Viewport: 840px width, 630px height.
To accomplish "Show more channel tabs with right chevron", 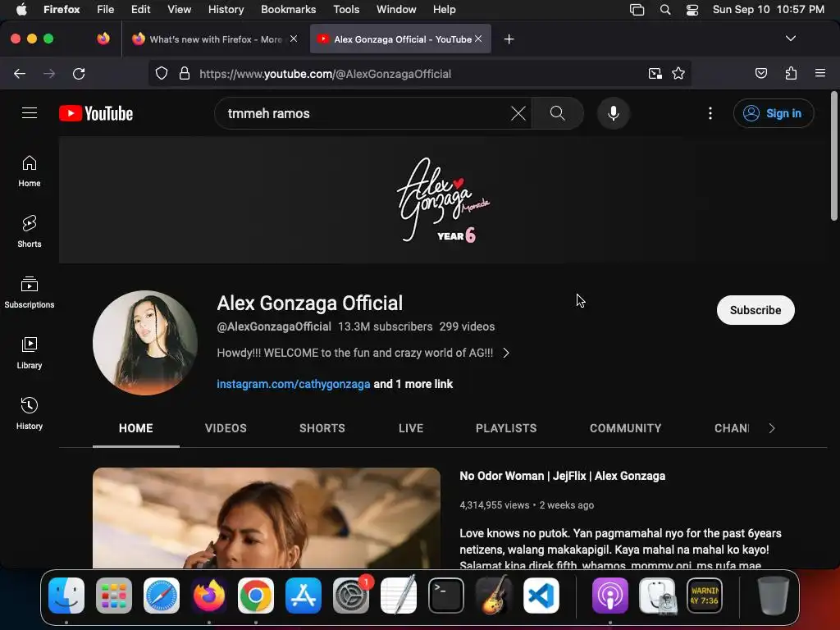I will (x=771, y=428).
